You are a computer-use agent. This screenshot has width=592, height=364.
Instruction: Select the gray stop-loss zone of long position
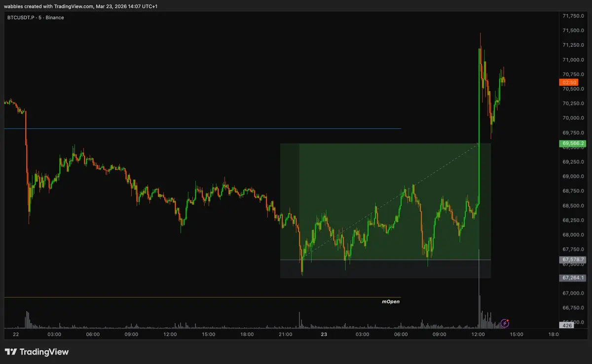pos(385,269)
